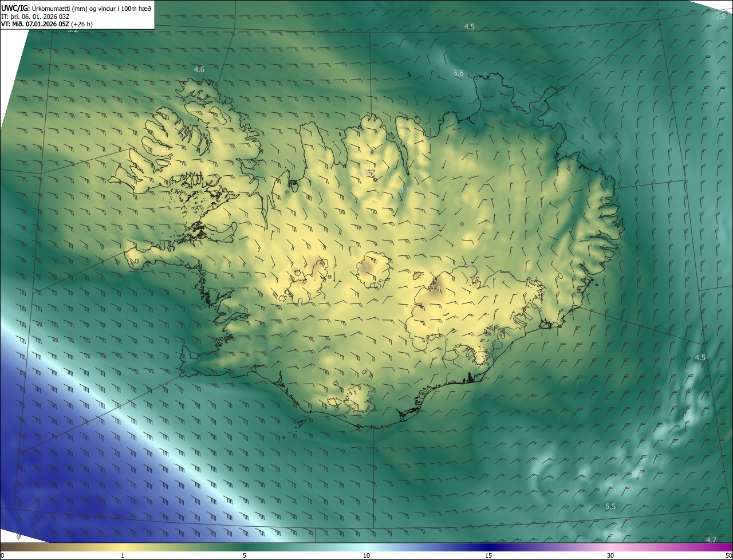
Task: Click the "VT: Mið. 07.01.2026 05Z" valid time
Action: click(35, 24)
